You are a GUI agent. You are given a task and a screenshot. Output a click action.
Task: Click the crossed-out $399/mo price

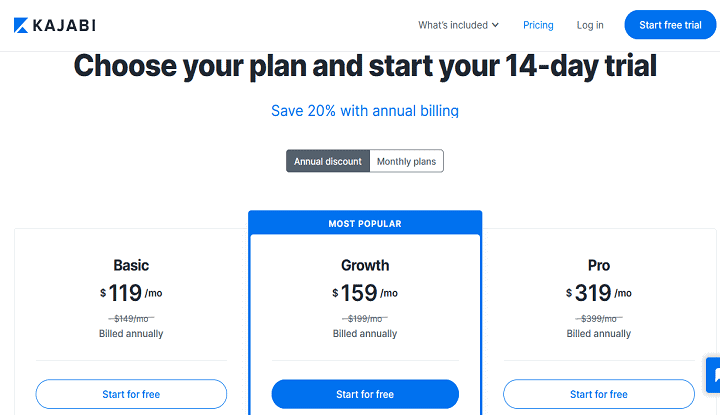tap(599, 318)
